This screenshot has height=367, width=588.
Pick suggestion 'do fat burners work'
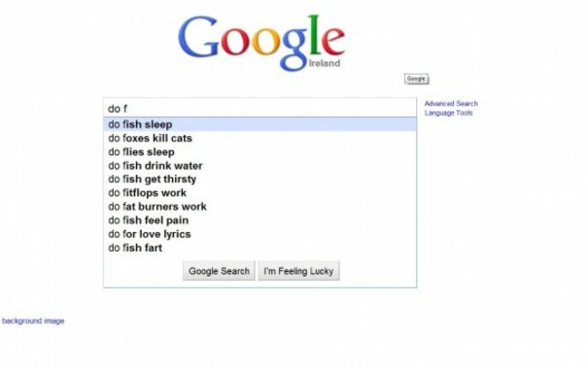click(259, 207)
